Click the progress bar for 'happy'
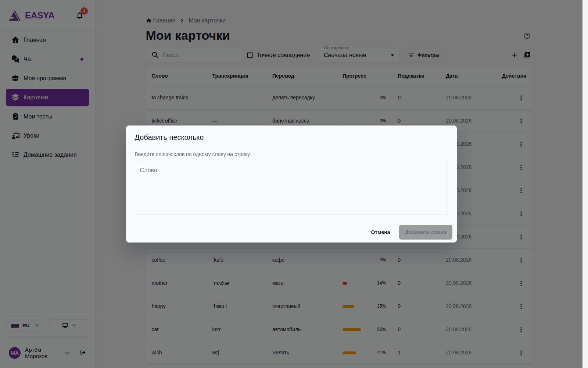 coord(348,307)
